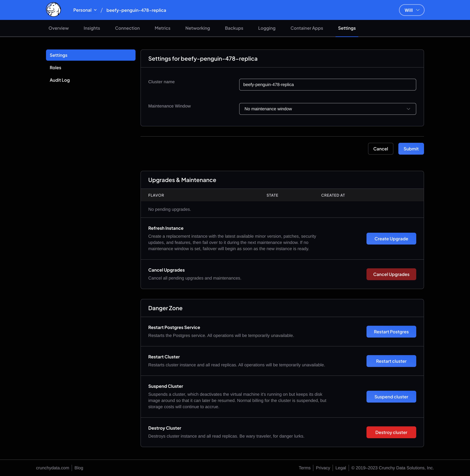470x476 pixels.
Task: Click the 'Upgrades & Maintenance' heading
Action: 182,180
